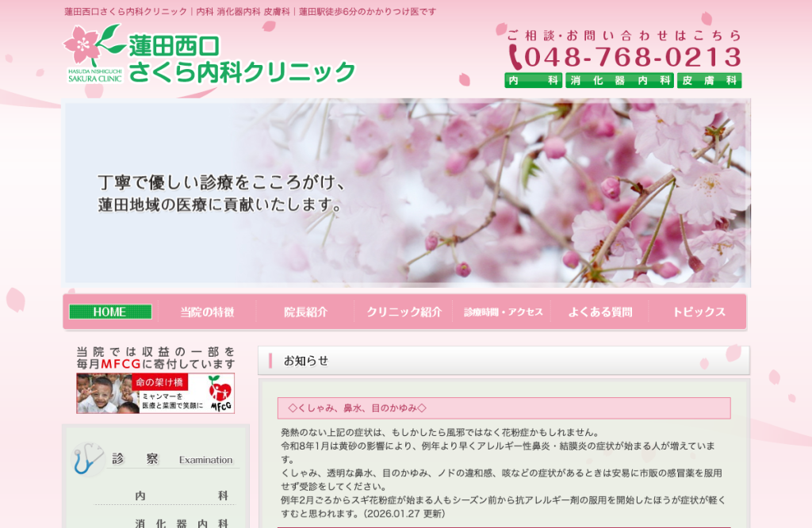
Task: Select the HOME navigation tab
Action: tap(110, 312)
